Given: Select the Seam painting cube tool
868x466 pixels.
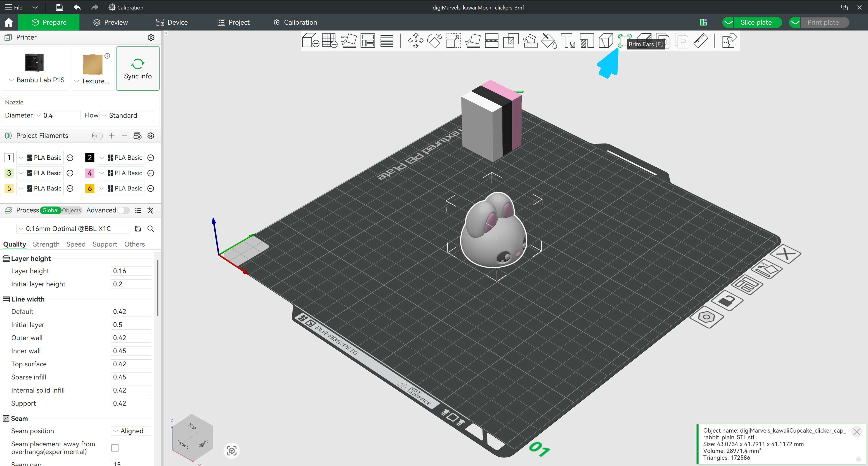Looking at the screenshot, I should point(606,40).
